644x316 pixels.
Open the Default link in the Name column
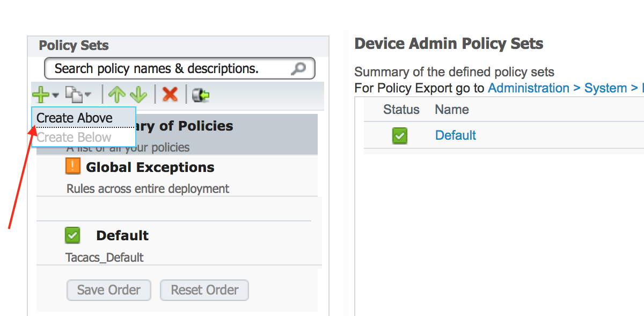[x=456, y=135]
